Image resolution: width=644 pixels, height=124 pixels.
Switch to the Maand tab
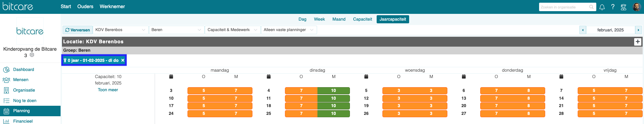[x=339, y=19]
